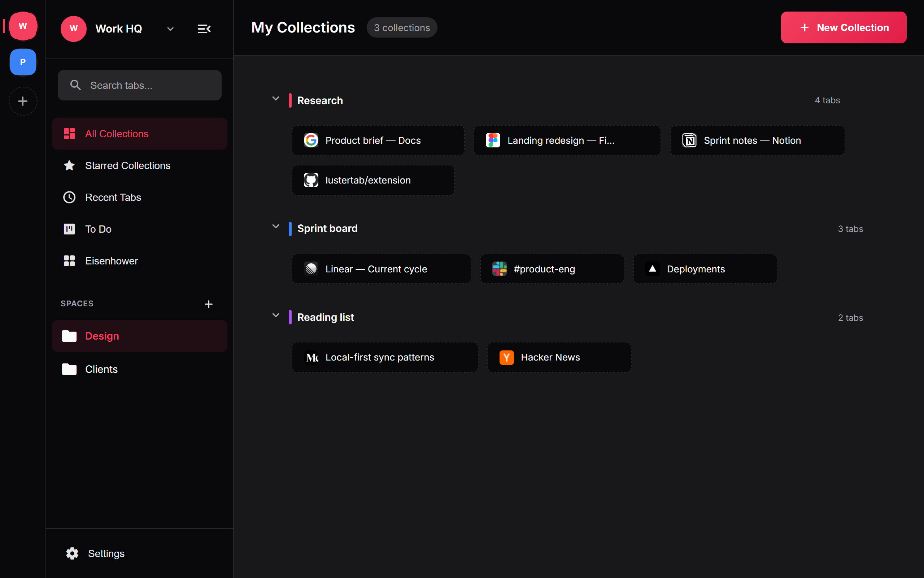Open #product-eng Slack tab
This screenshot has width=924, height=578.
coord(552,269)
